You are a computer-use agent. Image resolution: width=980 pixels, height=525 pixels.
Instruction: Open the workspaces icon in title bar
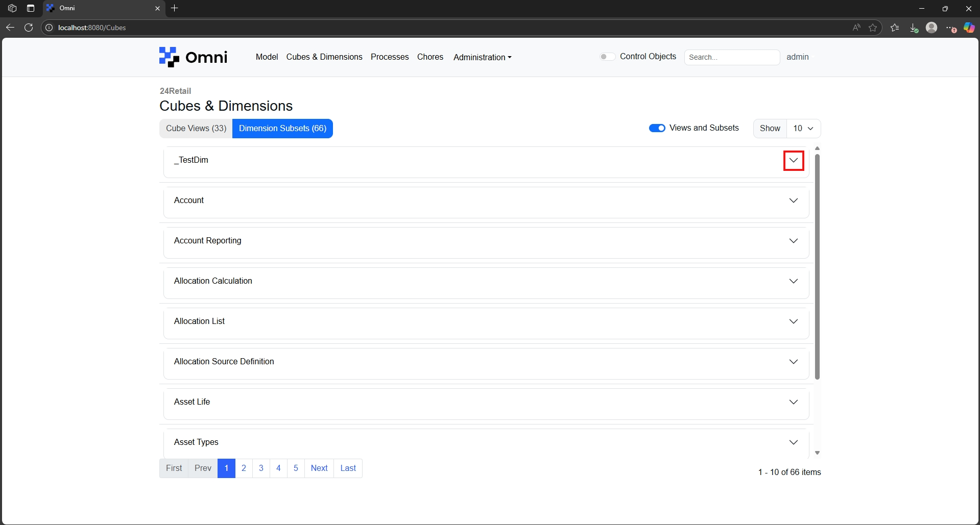click(12, 8)
